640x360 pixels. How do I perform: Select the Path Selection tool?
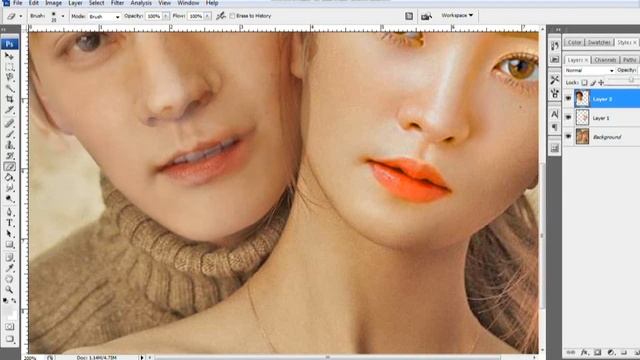click(9, 234)
